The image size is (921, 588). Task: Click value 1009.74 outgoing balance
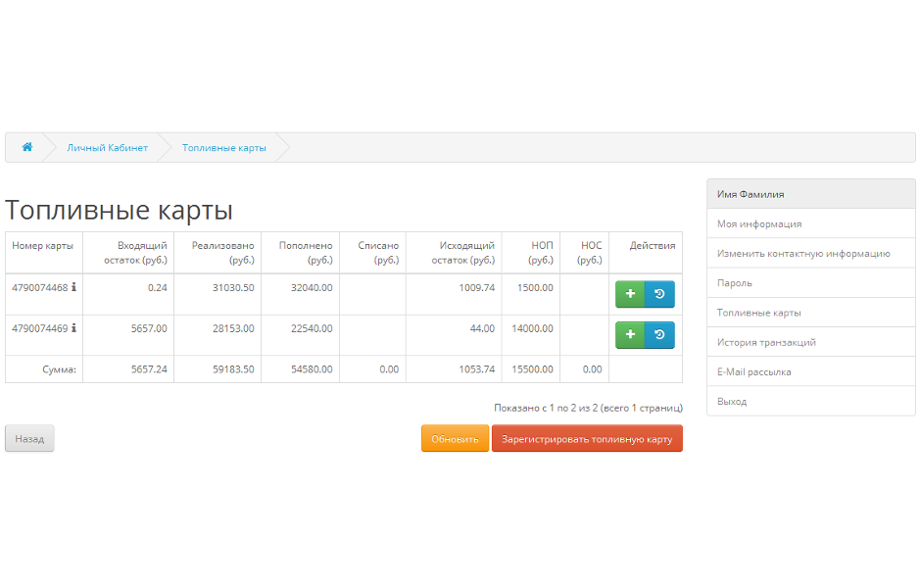477,287
